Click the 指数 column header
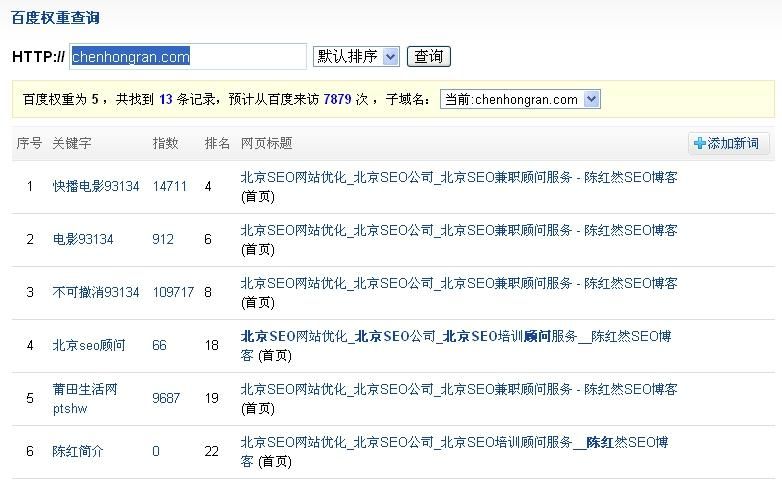The image size is (782, 483). (x=165, y=144)
